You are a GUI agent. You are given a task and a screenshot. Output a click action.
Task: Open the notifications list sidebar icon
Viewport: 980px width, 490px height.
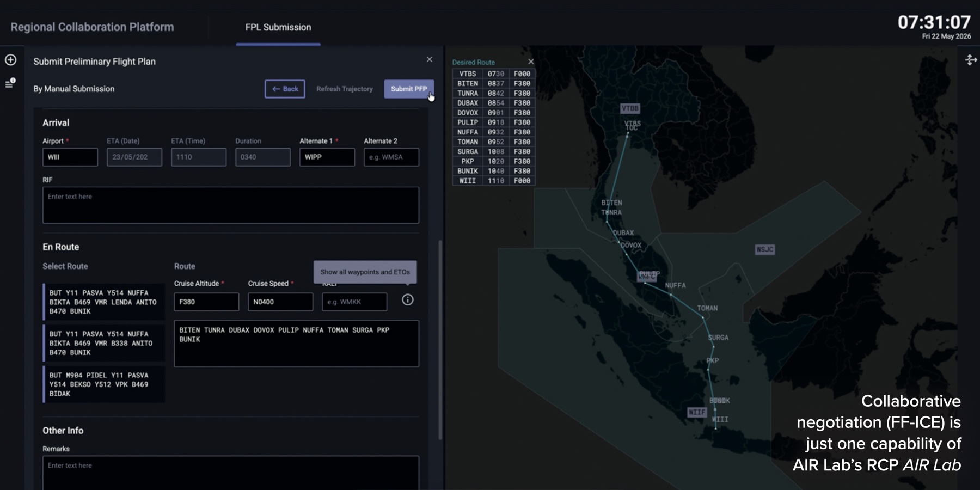pyautogui.click(x=10, y=83)
